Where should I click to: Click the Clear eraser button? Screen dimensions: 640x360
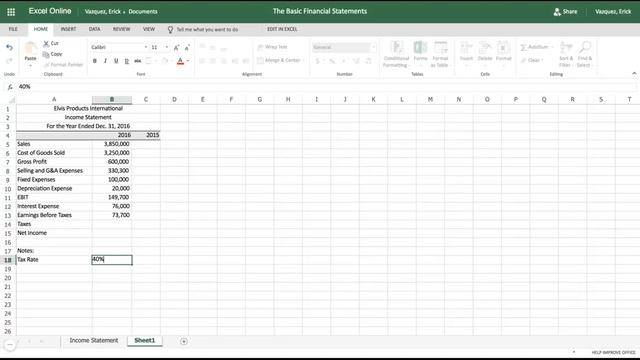click(x=531, y=60)
